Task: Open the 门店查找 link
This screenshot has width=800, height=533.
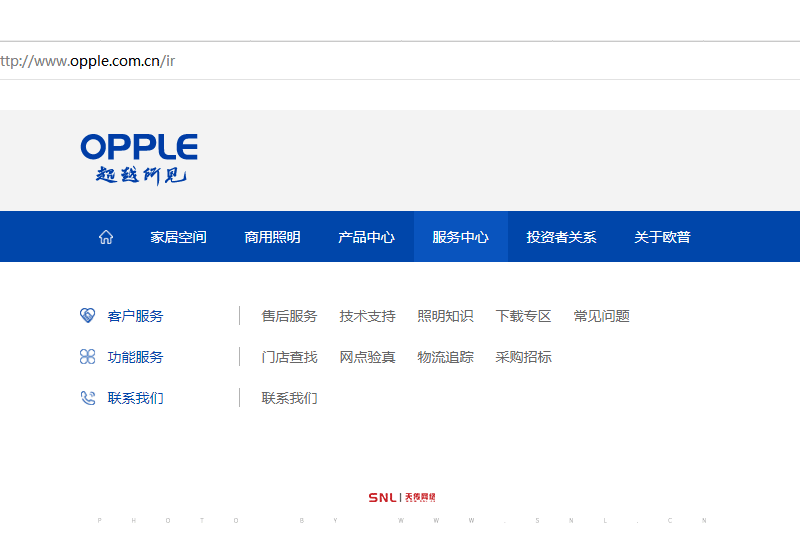Action: point(289,357)
